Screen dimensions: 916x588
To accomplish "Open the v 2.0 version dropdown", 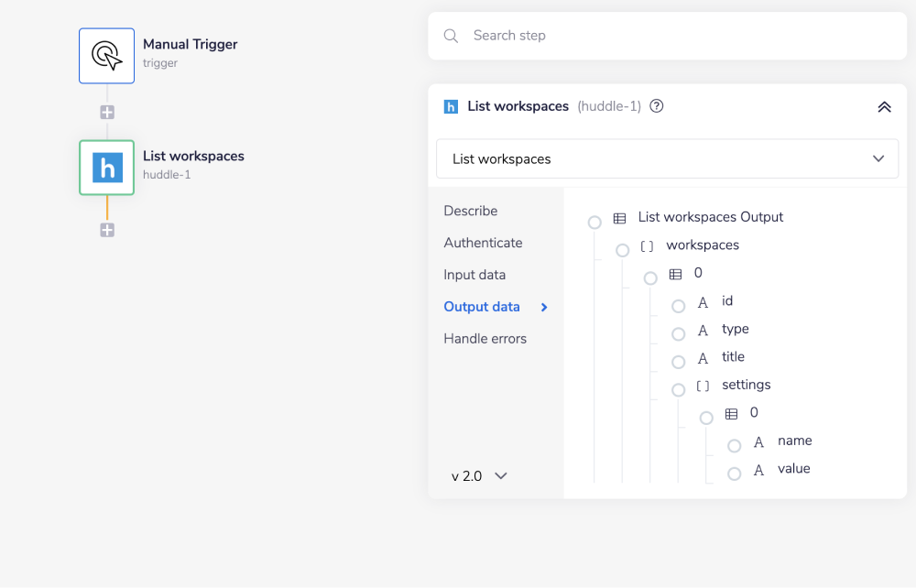I will (479, 476).
